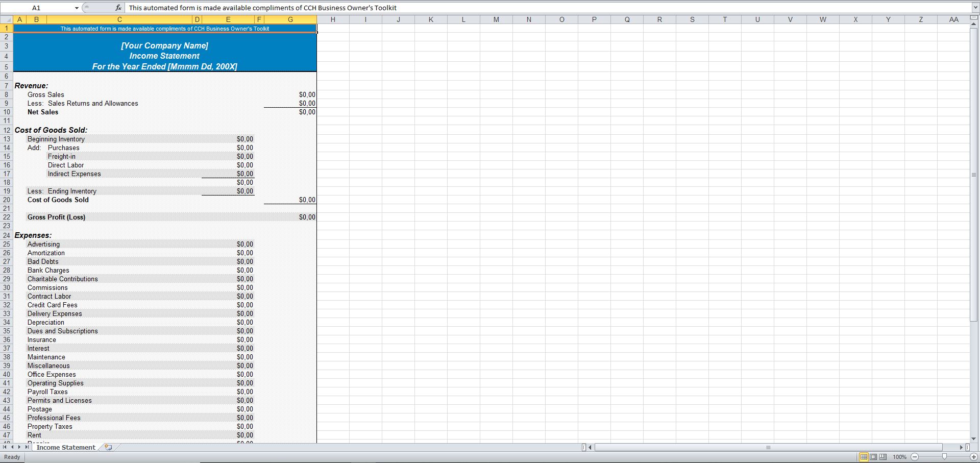This screenshot has width=980, height=463.
Task: Click the 100% zoom level button
Action: (900, 457)
